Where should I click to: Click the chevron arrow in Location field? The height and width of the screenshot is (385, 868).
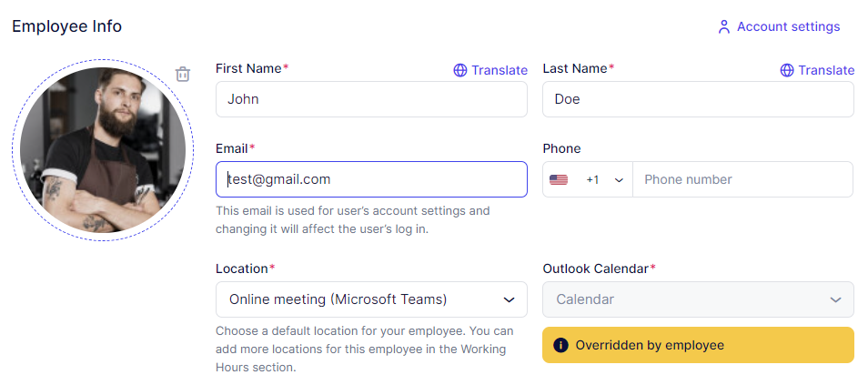[509, 299]
